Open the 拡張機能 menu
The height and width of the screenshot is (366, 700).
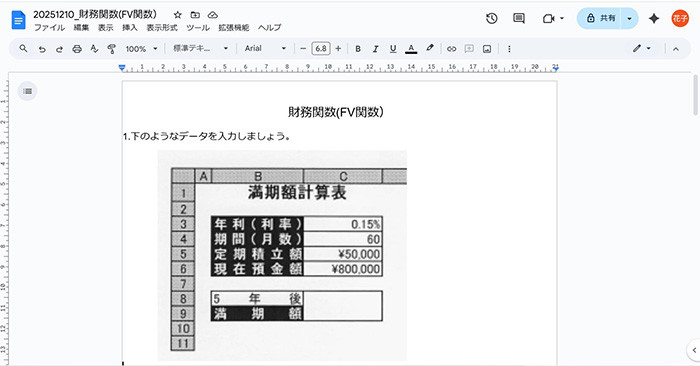pyautogui.click(x=233, y=28)
